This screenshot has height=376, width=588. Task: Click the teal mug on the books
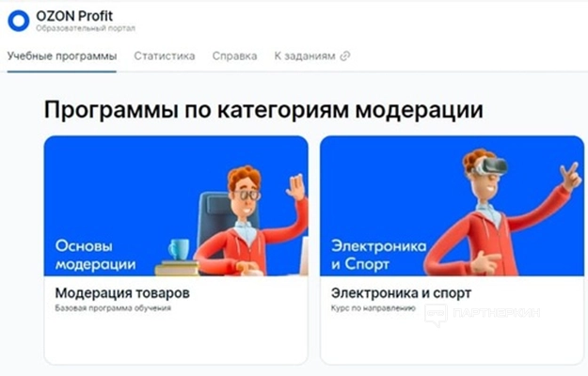[180, 249]
